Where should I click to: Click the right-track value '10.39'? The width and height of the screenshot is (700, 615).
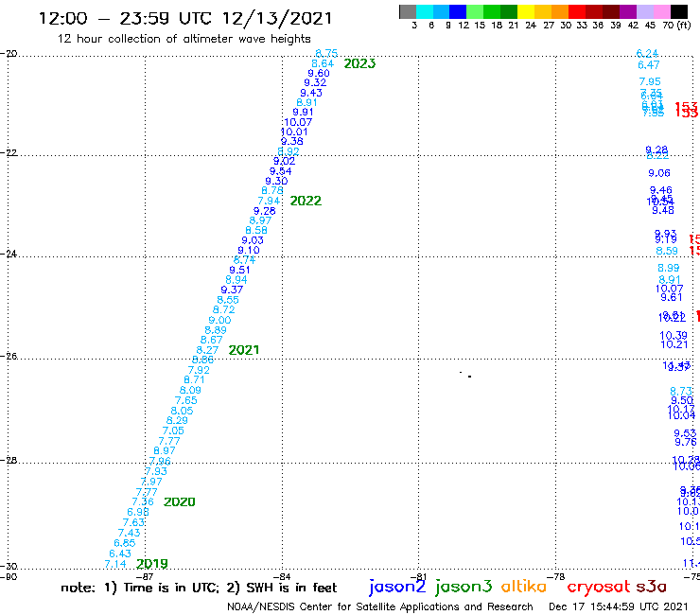pos(674,336)
